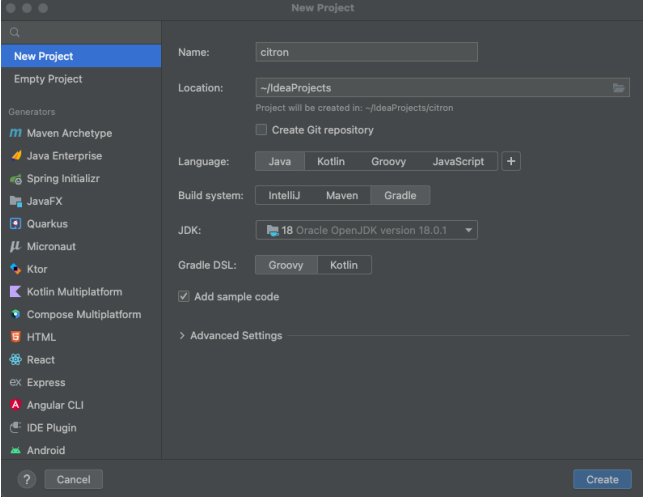Select React label in generators
645x497 pixels.
point(41,360)
